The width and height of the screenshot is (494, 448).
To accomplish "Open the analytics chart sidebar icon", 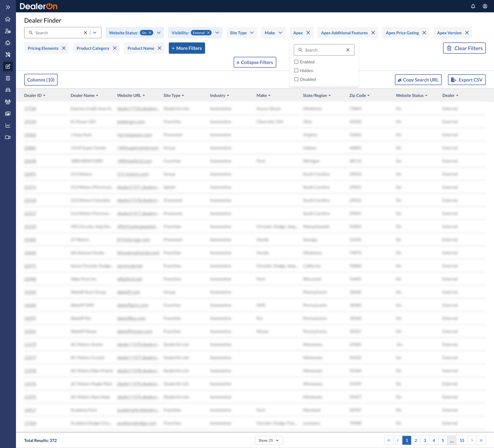I will (8, 125).
